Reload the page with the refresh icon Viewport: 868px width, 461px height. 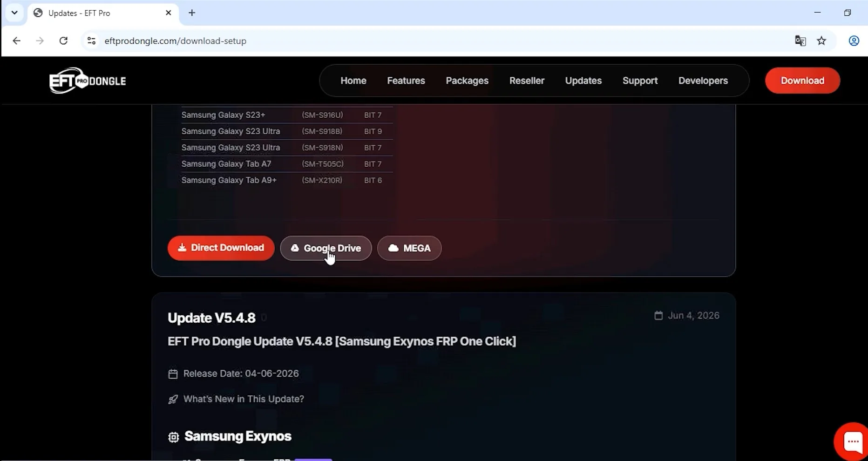64,41
